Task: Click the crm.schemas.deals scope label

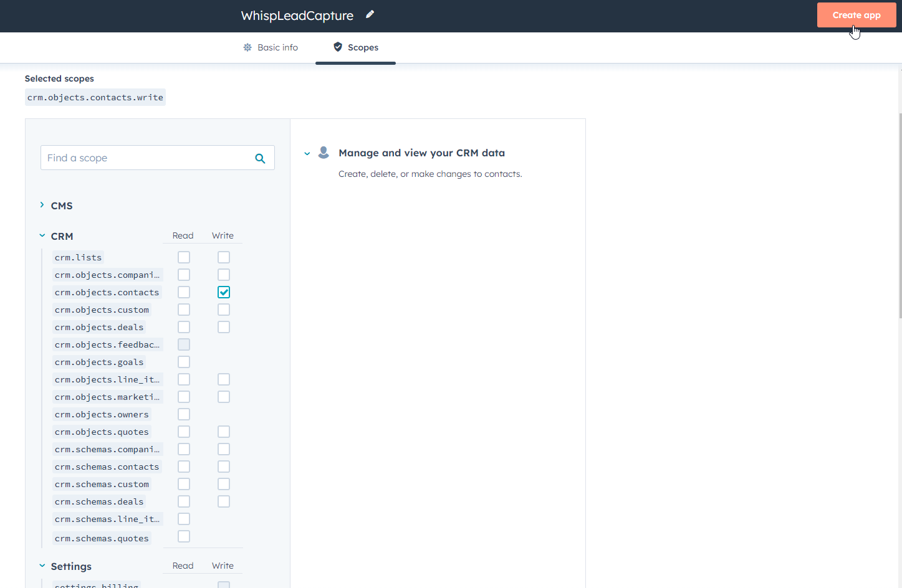Action: point(99,501)
